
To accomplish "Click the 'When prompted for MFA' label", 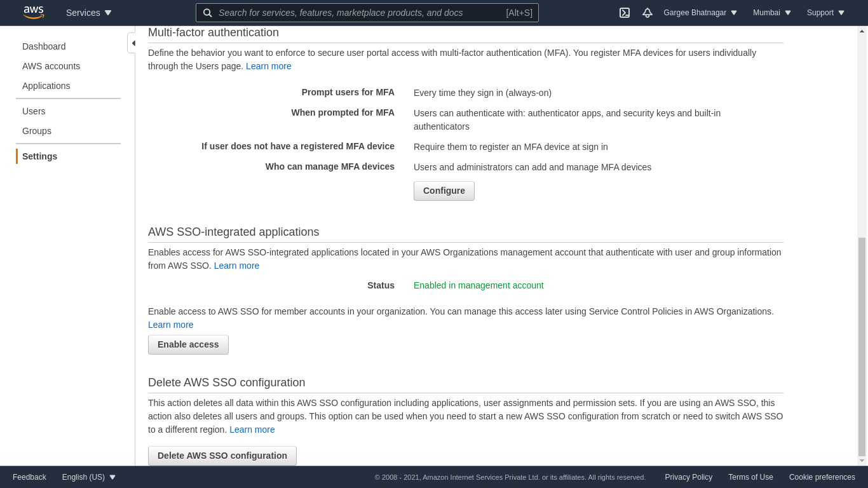I will (x=343, y=112).
